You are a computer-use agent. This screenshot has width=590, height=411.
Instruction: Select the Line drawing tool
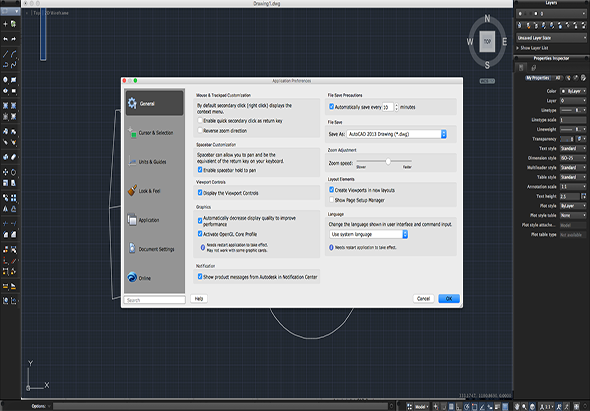5,54
